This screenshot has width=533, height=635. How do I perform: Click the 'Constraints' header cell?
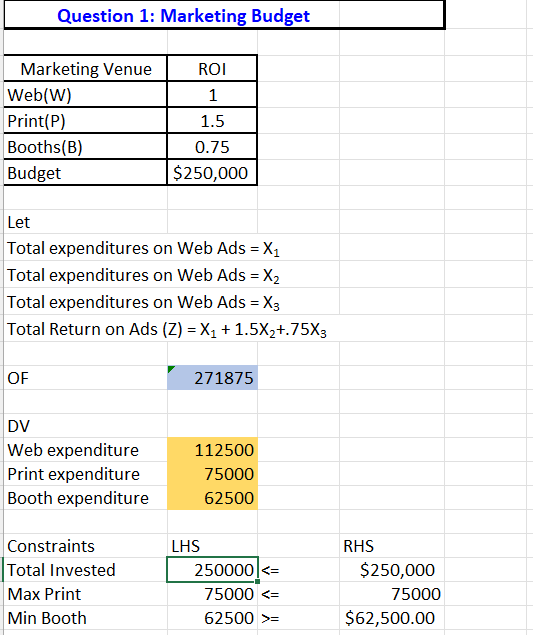coord(85,546)
